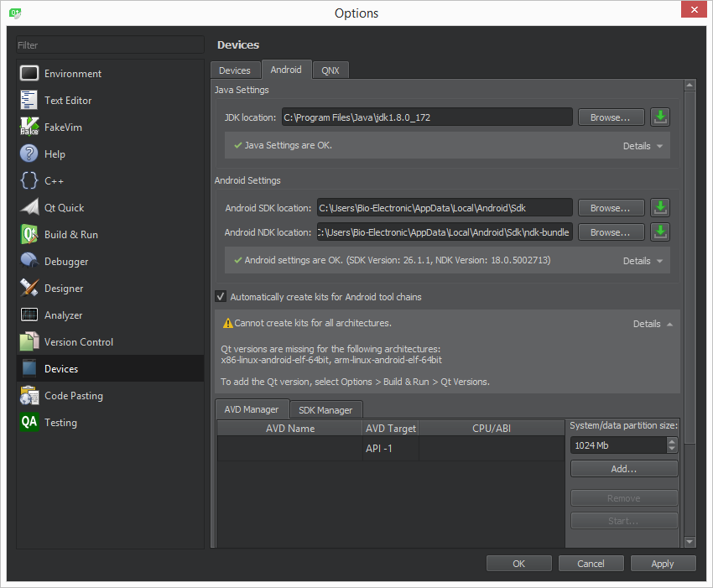
Task: Increase system/data partition size value
Action: click(671, 441)
